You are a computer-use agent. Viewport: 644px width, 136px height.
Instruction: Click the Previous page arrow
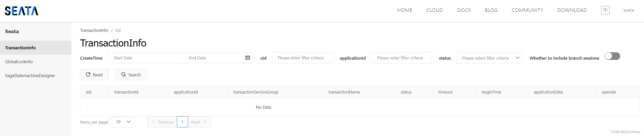point(154,122)
